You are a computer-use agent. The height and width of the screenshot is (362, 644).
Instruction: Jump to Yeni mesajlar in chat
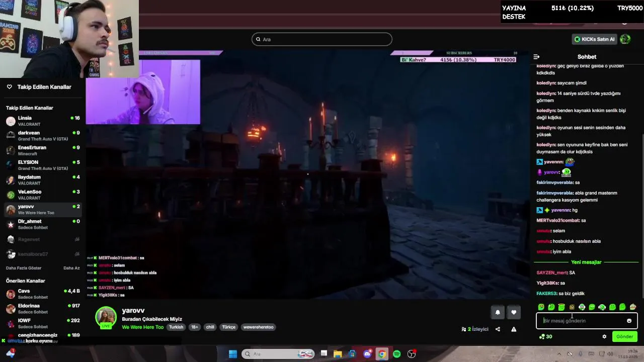tap(586, 262)
